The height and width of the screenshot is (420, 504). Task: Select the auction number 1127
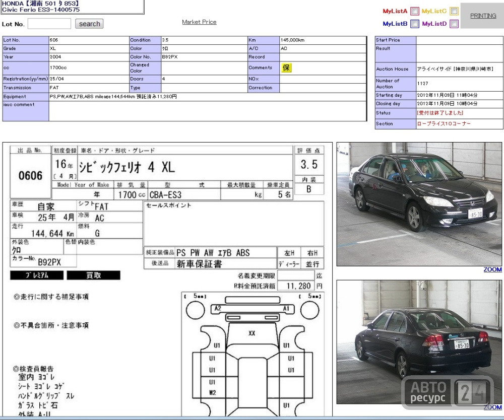pyautogui.click(x=423, y=84)
